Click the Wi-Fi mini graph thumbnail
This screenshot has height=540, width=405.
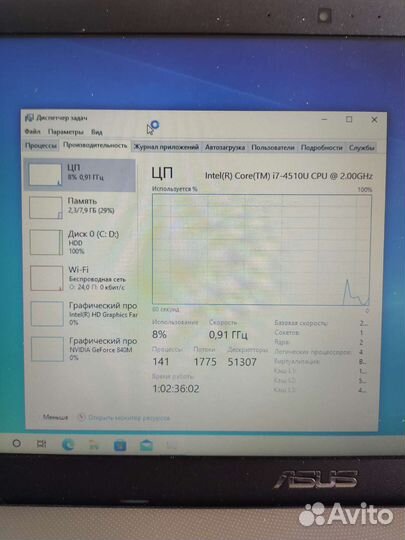point(47,278)
